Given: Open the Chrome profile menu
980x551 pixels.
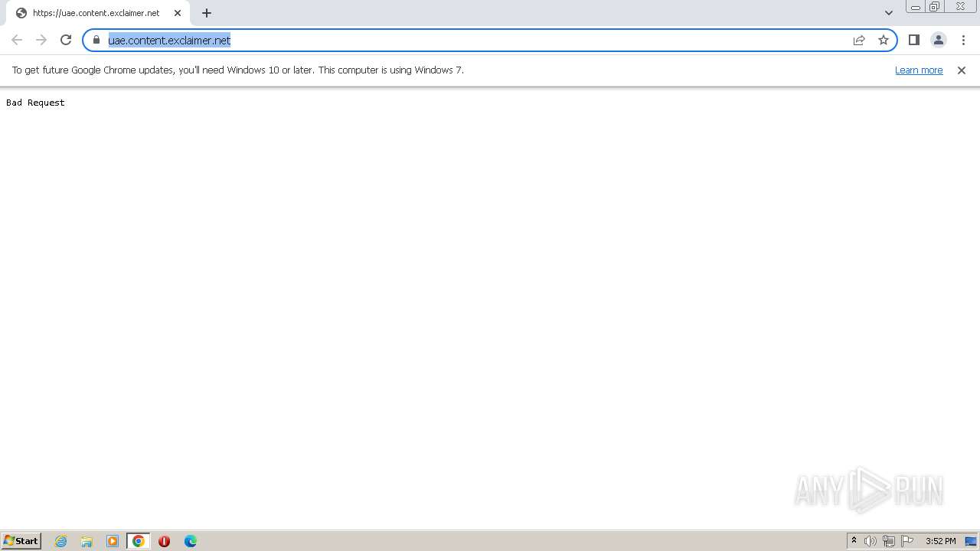Looking at the screenshot, I should click(938, 40).
